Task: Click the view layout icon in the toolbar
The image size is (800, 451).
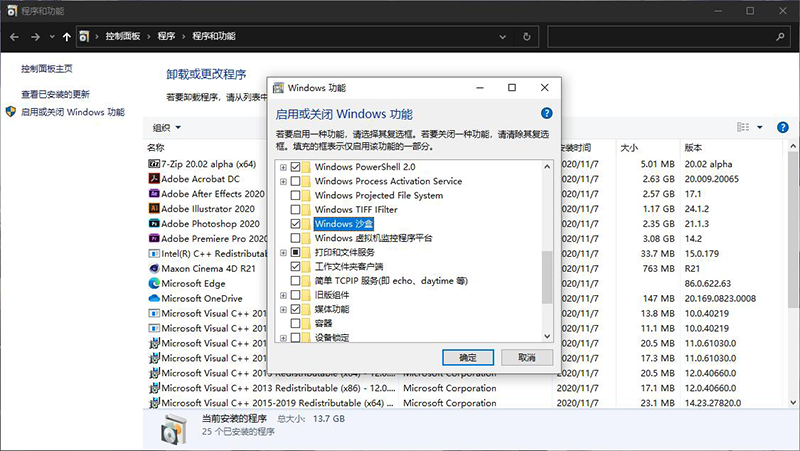Action: click(x=743, y=127)
